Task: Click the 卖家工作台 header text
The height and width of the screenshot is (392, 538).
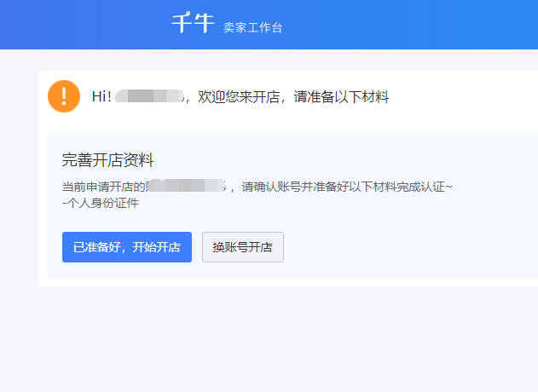Action: 253,27
